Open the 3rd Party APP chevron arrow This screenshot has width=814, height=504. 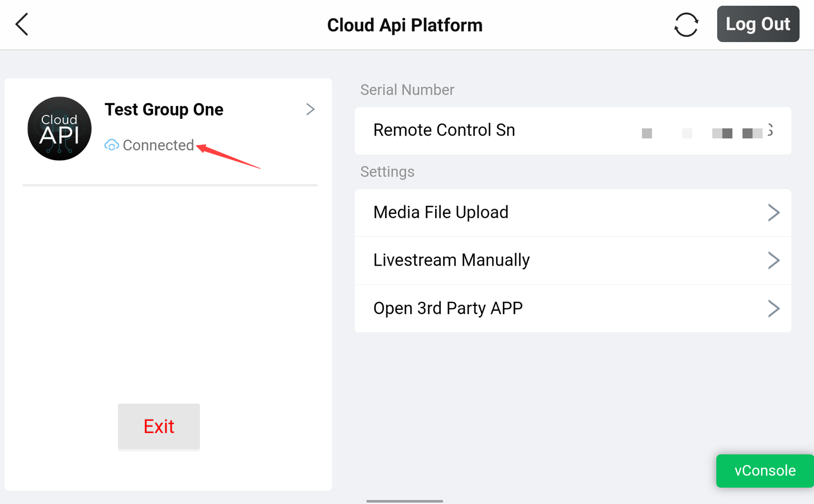[x=773, y=308]
